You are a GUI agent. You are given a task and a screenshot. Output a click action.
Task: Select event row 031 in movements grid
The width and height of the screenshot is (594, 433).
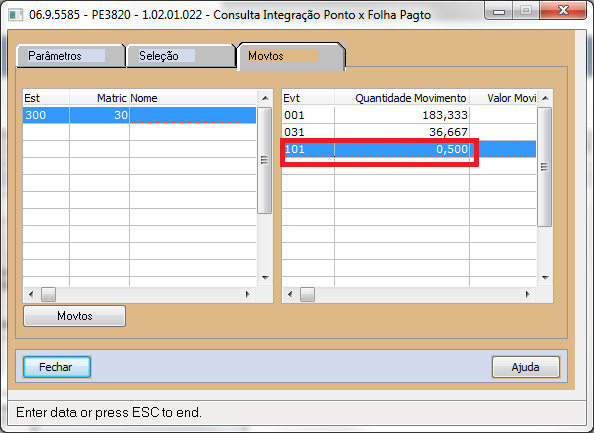pyautogui.click(x=409, y=132)
